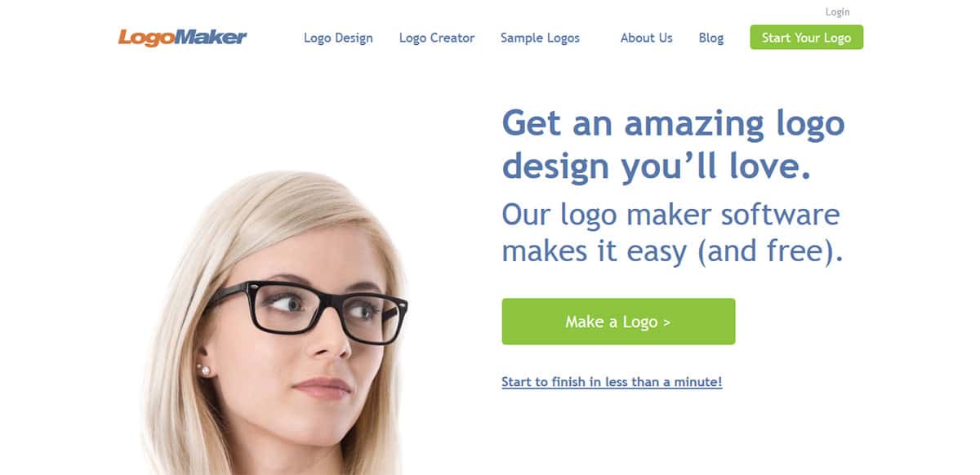Click the LogoMaker brand logo
The height and width of the screenshot is (475, 980).
pyautogui.click(x=182, y=38)
